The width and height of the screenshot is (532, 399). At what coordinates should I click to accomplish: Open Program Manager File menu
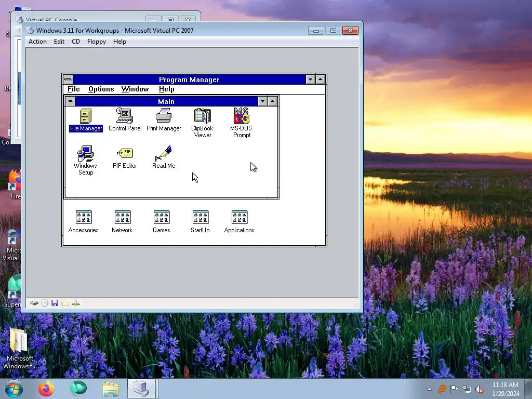pyautogui.click(x=74, y=89)
